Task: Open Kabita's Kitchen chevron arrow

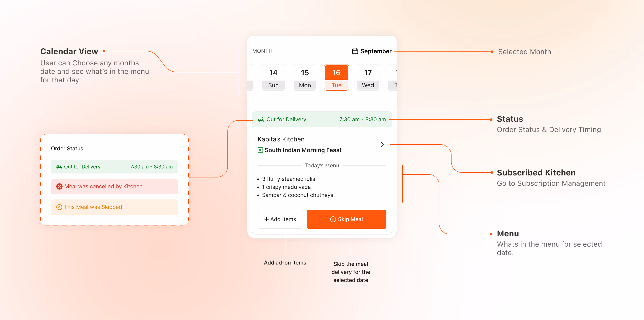Action: (x=382, y=144)
